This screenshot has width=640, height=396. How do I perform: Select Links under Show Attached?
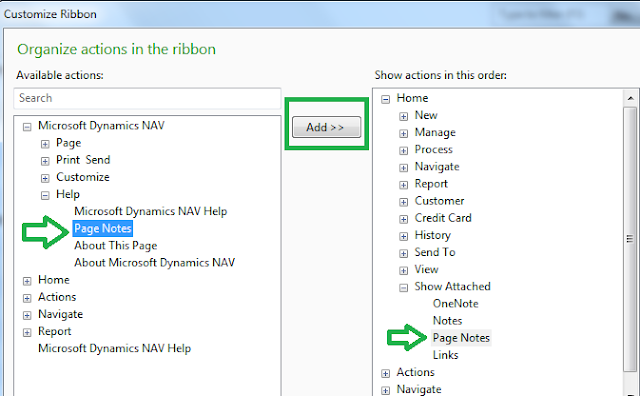click(445, 355)
